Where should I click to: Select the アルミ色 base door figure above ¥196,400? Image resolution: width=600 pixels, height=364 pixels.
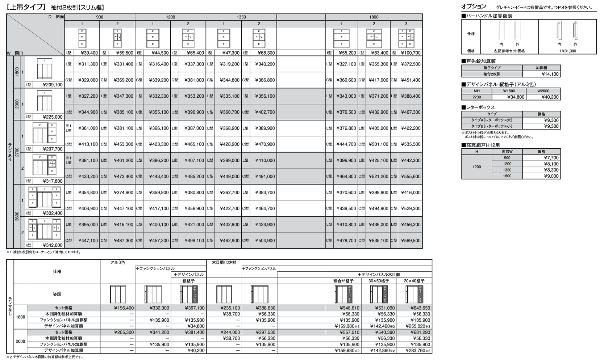pos(118,295)
